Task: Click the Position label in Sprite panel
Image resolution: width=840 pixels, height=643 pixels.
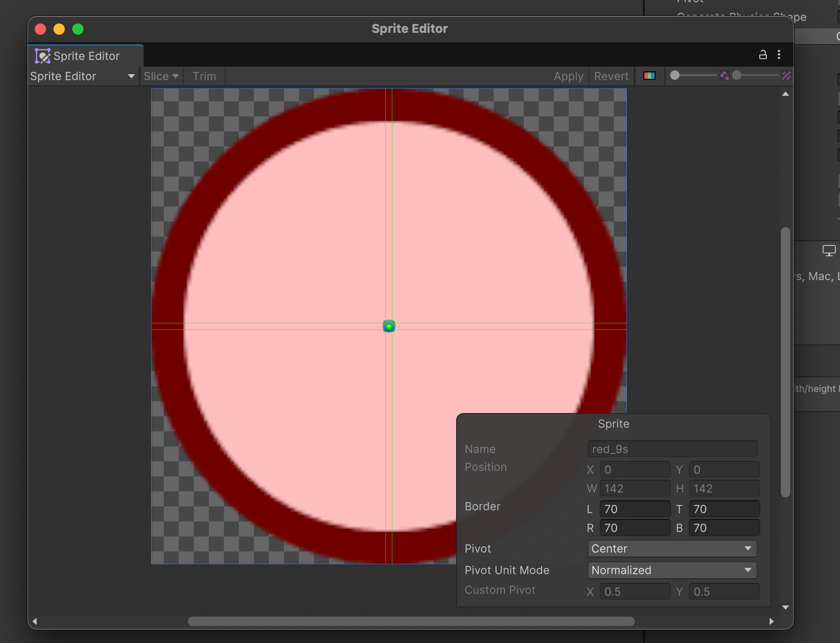Action: (x=486, y=467)
